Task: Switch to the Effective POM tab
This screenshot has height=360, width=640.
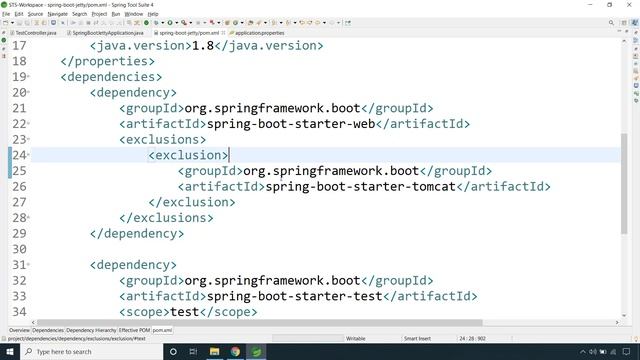Action: pyautogui.click(x=134, y=330)
